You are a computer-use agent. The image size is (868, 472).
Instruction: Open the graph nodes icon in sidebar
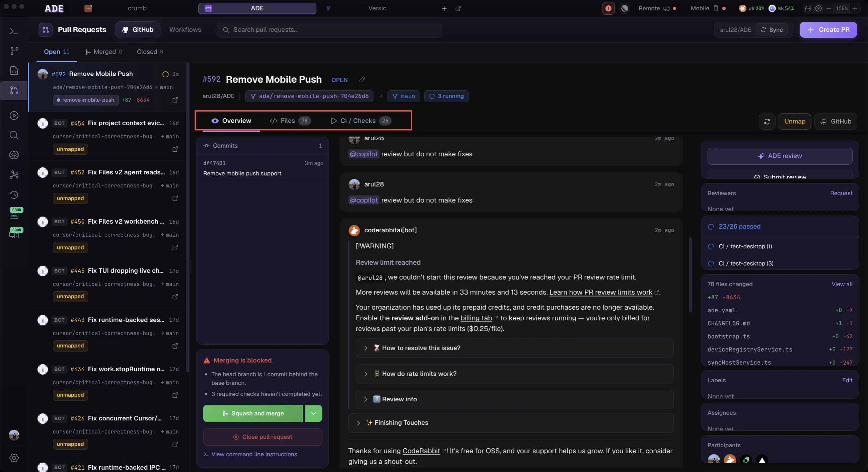(14, 175)
